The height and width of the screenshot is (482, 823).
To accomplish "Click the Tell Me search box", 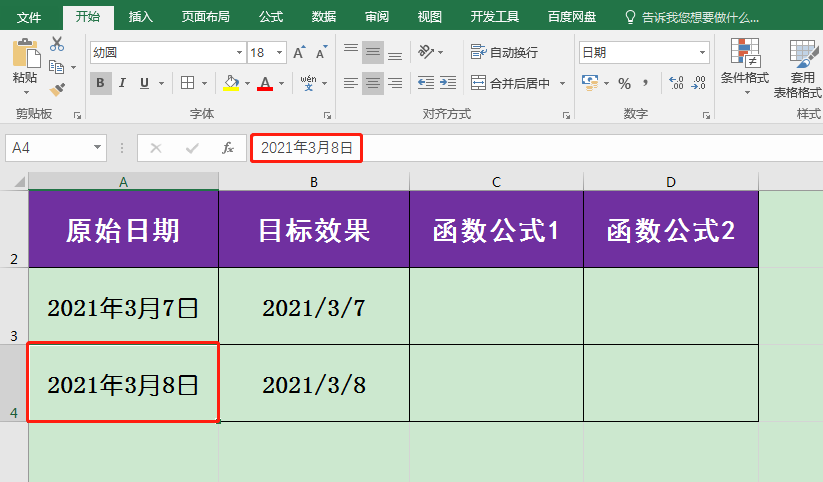I will (x=693, y=18).
